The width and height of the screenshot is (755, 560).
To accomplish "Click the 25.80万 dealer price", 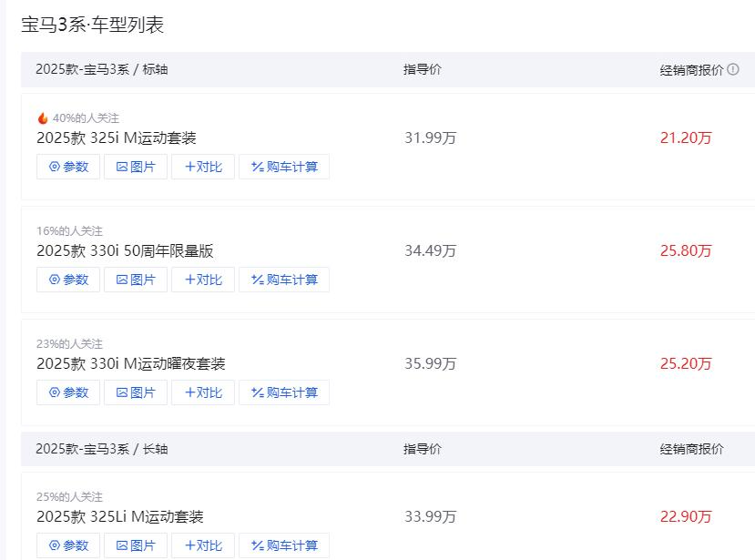I will tap(686, 251).
